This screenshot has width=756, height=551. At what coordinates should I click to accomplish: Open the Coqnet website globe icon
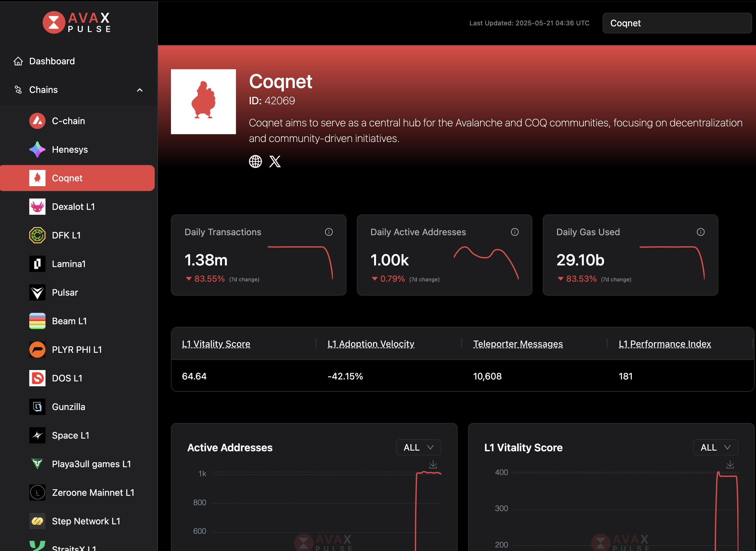click(255, 161)
